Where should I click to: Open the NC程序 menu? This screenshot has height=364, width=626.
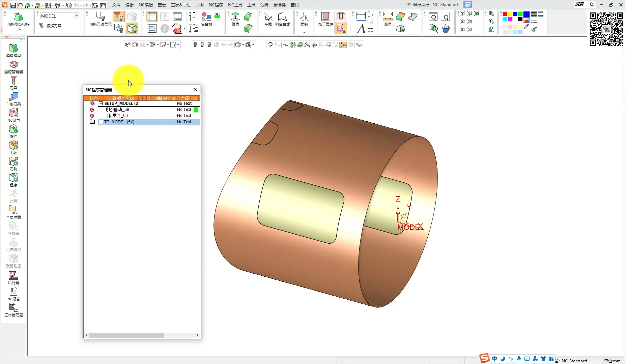[x=216, y=5]
